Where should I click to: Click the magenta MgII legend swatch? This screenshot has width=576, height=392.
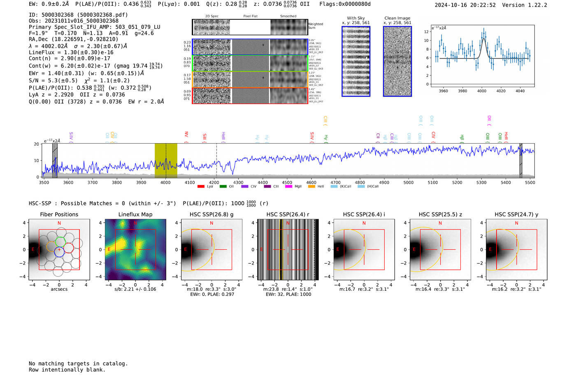pyautogui.click(x=289, y=186)
